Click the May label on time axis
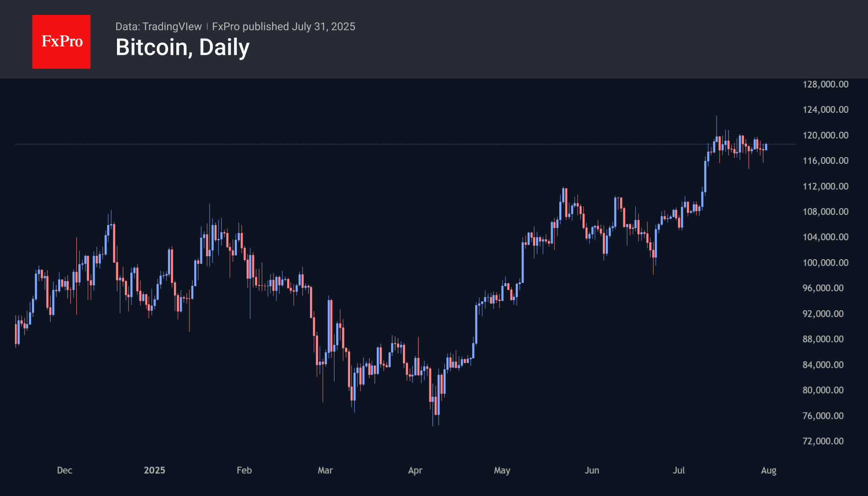 point(502,470)
